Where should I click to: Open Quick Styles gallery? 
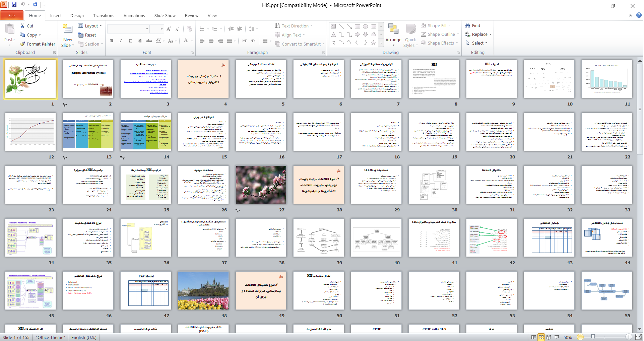click(410, 36)
